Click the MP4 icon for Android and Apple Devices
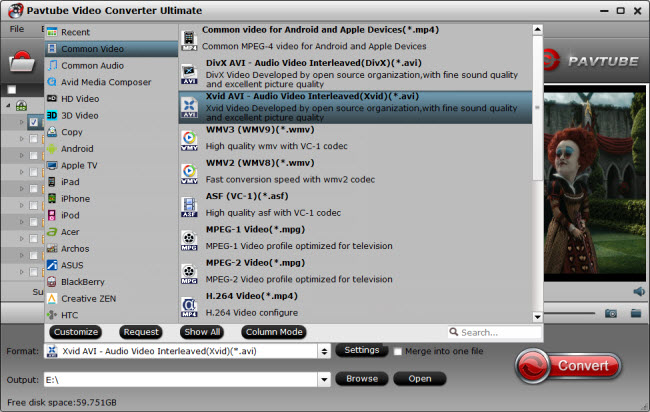Screen dimensions: 650x412 (x=189, y=41)
